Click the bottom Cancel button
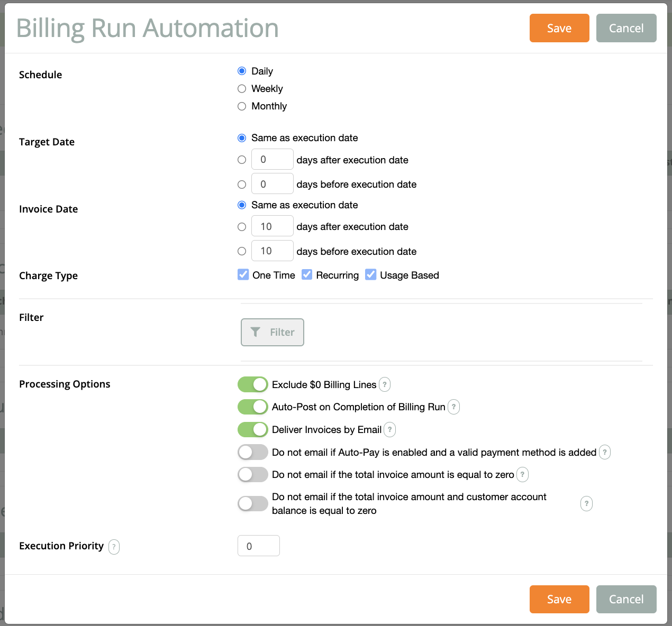672x626 pixels. click(x=626, y=599)
